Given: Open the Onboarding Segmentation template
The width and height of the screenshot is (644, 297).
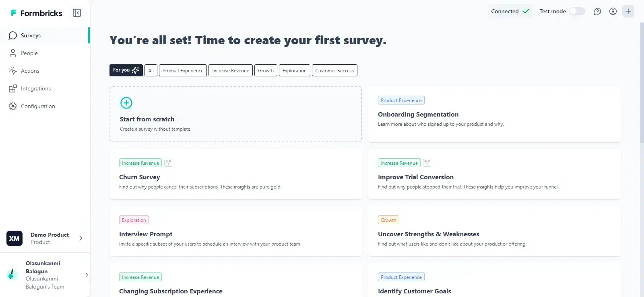Looking at the screenshot, I should 494,114.
